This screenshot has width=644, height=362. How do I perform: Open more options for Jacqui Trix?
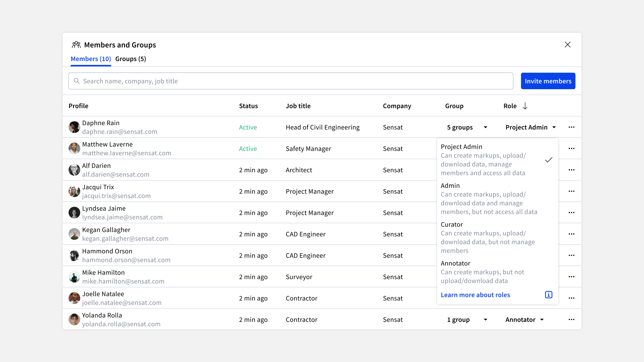tap(572, 191)
